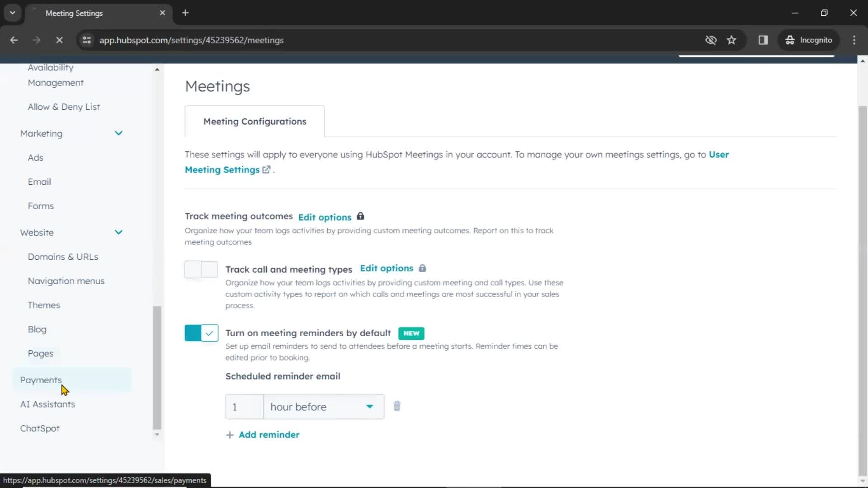Click the lock icon next to Track call types

pyautogui.click(x=423, y=268)
